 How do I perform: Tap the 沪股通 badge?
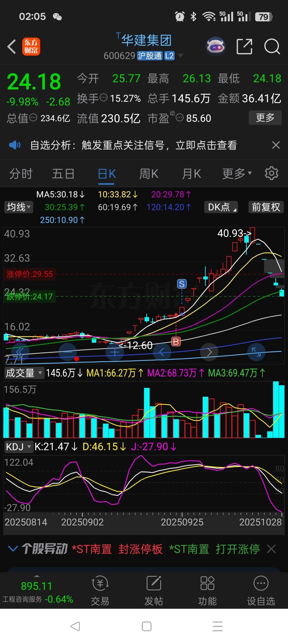pyautogui.click(x=150, y=56)
